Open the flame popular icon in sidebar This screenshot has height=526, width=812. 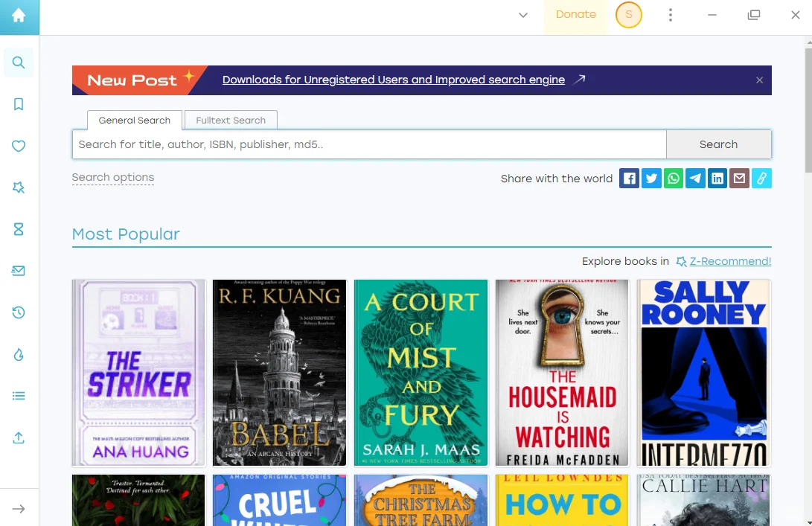pos(19,355)
